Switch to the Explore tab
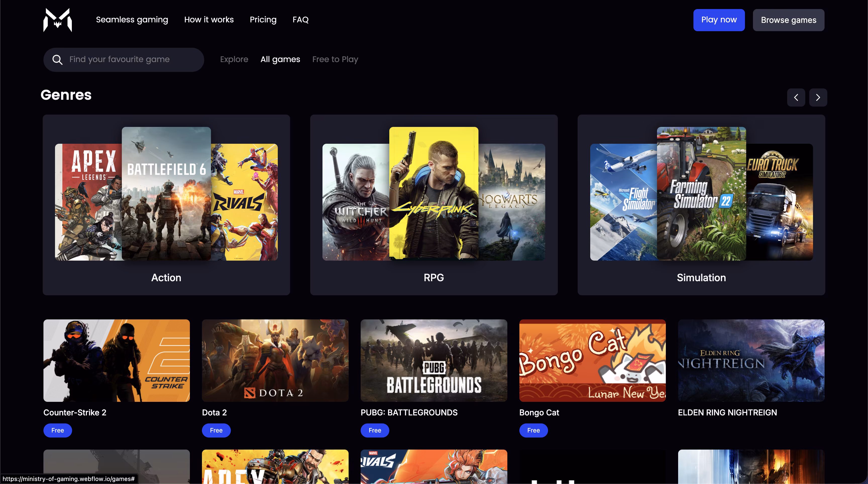The width and height of the screenshot is (868, 484). point(234,59)
